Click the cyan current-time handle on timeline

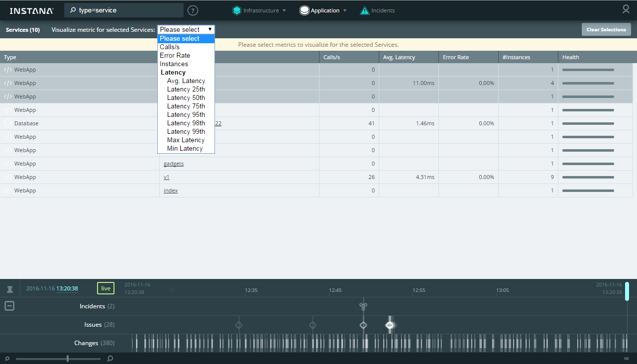627,291
